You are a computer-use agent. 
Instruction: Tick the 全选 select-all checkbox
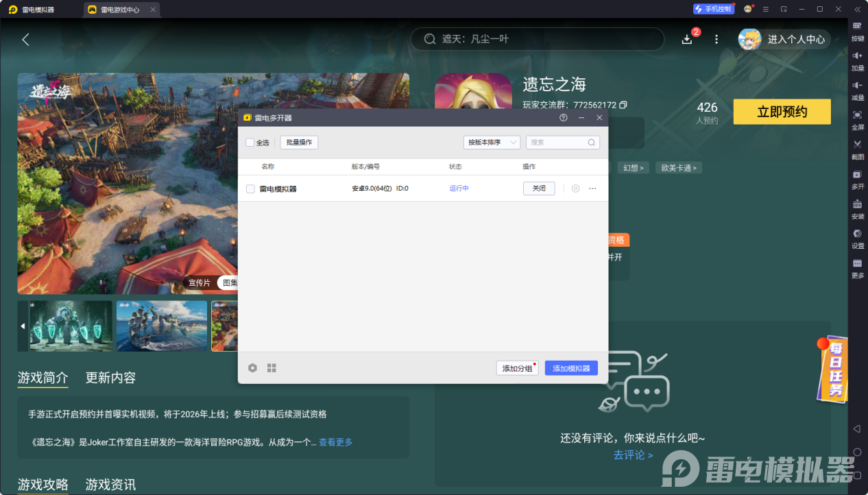pos(250,143)
